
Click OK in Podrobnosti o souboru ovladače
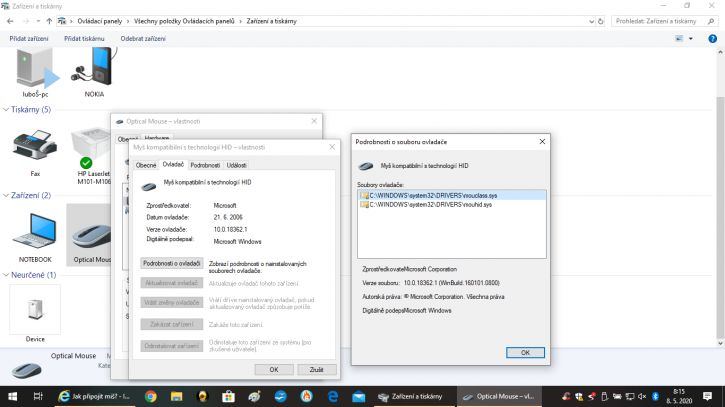pyautogui.click(x=525, y=352)
